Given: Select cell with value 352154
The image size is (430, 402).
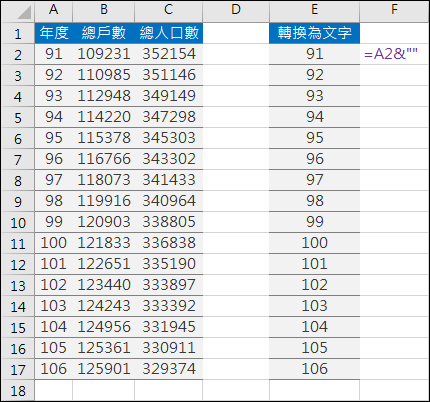Looking at the screenshot, I should point(169,54).
